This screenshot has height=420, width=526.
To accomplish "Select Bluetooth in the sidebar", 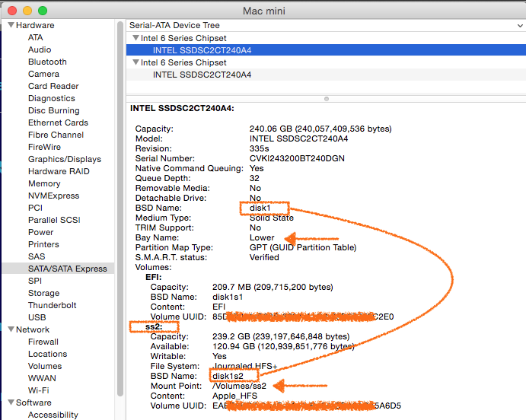I will pyautogui.click(x=47, y=62).
